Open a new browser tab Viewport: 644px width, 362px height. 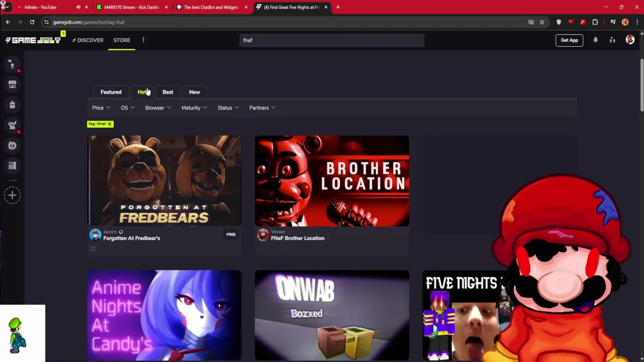click(338, 7)
